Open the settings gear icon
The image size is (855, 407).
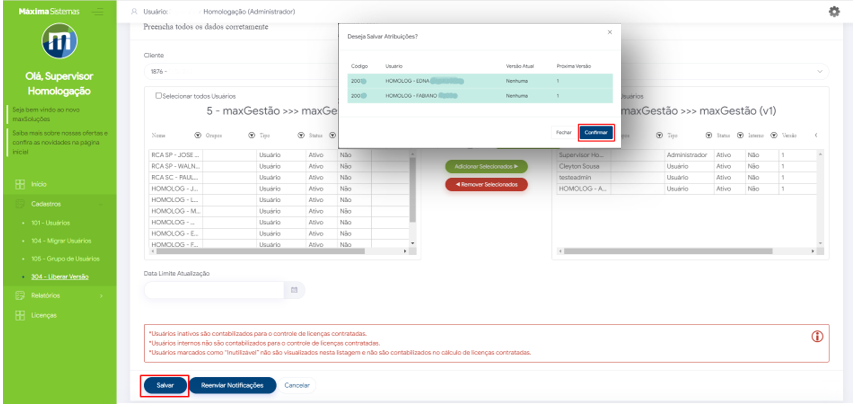point(834,11)
